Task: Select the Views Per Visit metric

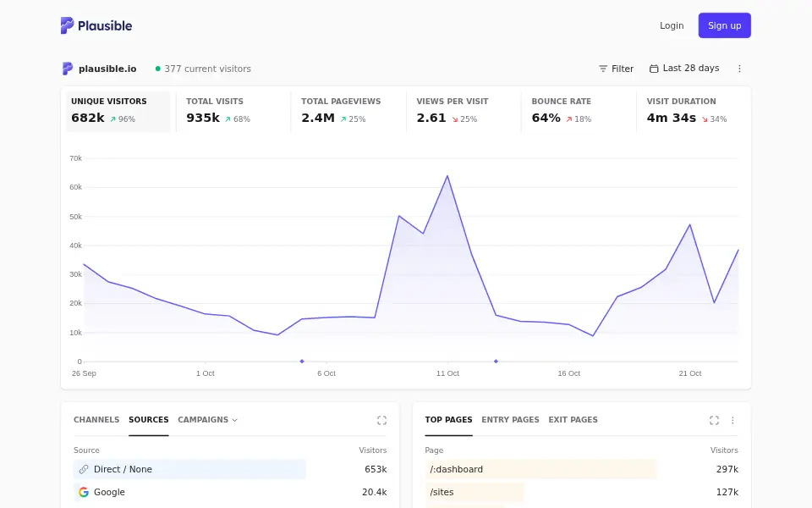Action: (x=464, y=112)
